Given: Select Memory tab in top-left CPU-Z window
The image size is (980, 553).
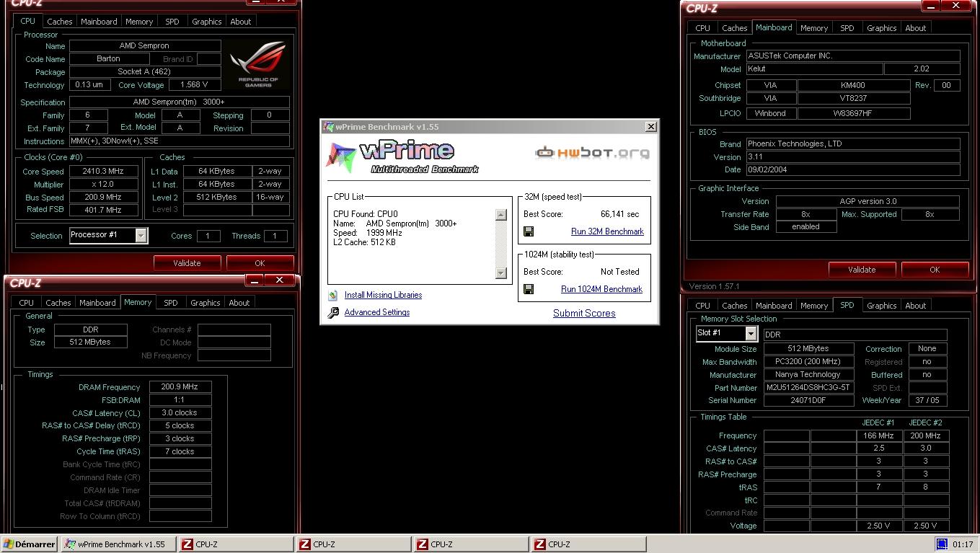Looking at the screenshot, I should click(138, 22).
